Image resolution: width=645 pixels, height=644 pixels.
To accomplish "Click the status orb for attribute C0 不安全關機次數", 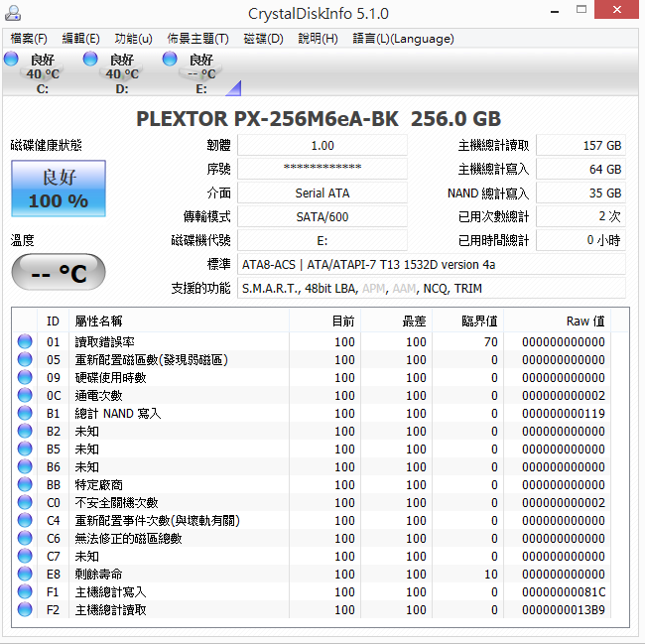I will [24, 503].
